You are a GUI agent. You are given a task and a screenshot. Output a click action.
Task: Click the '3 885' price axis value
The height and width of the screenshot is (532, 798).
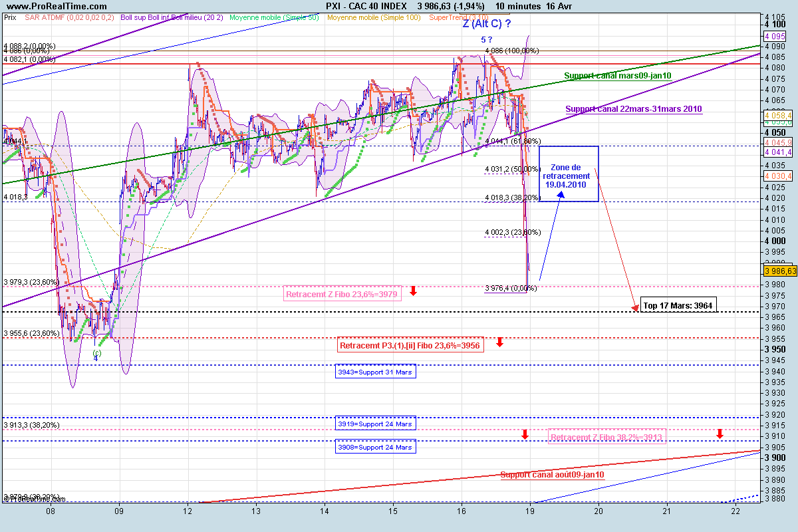(776, 490)
